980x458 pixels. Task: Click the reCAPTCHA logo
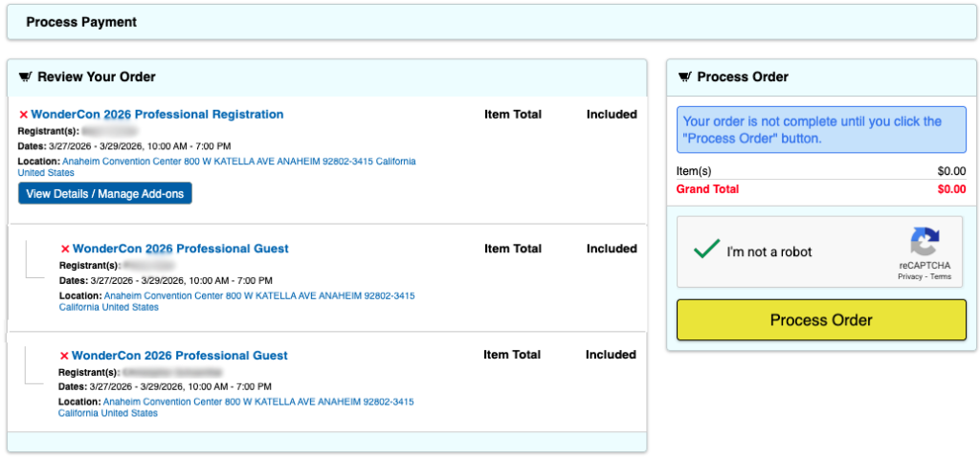click(x=924, y=242)
